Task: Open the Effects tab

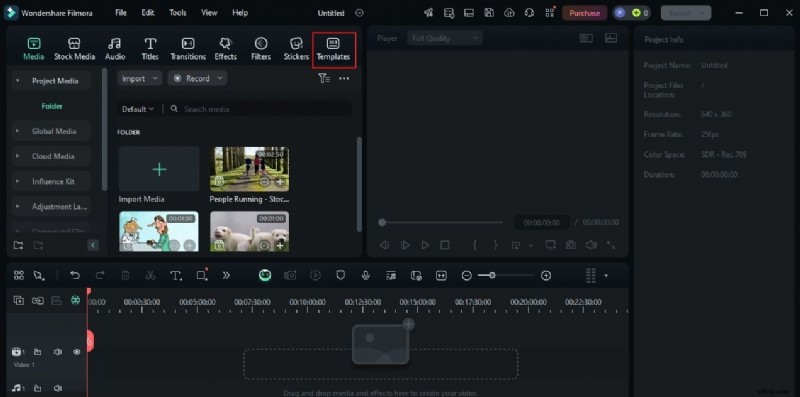Action: pos(226,49)
